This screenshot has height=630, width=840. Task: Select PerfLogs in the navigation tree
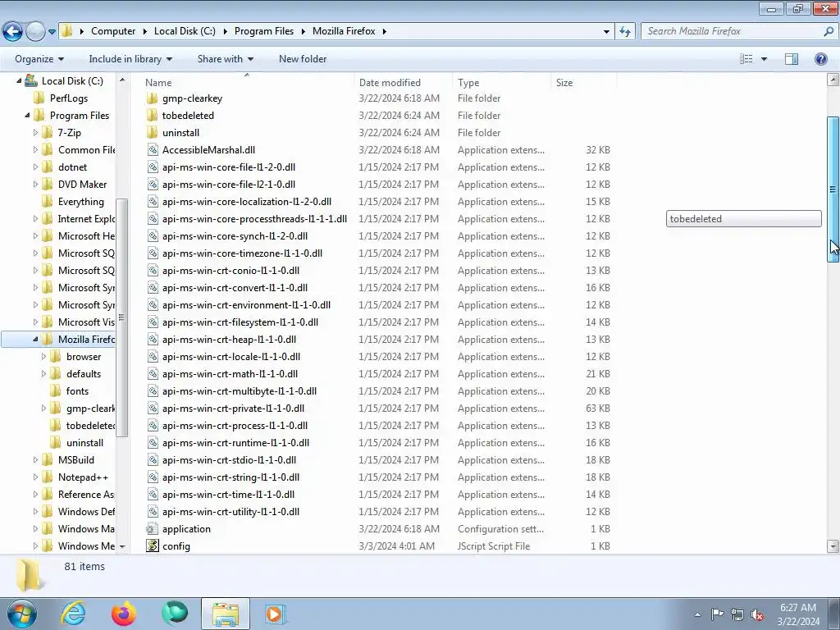click(69, 98)
